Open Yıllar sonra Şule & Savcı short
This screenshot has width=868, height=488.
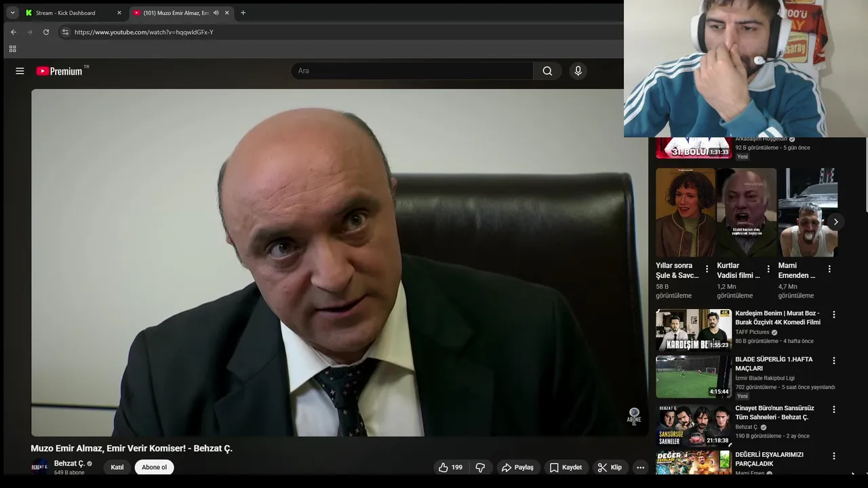coord(685,212)
